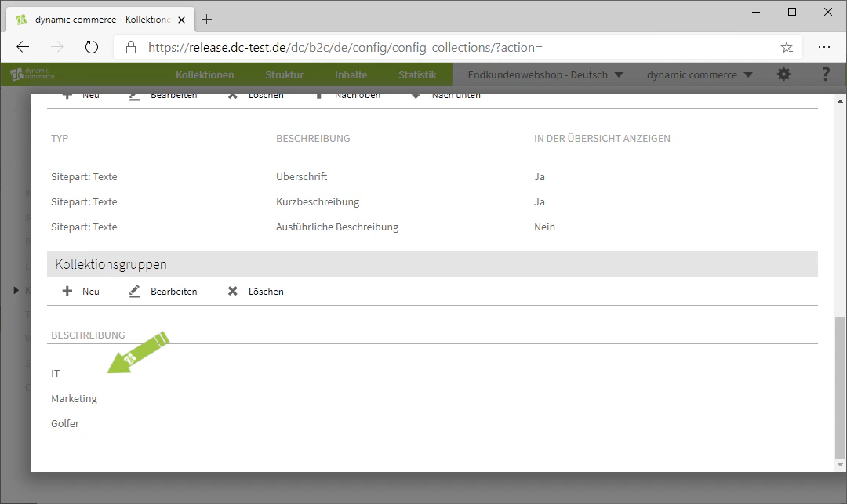The image size is (847, 504).
Task: Open the Statistik menu
Action: [417, 75]
